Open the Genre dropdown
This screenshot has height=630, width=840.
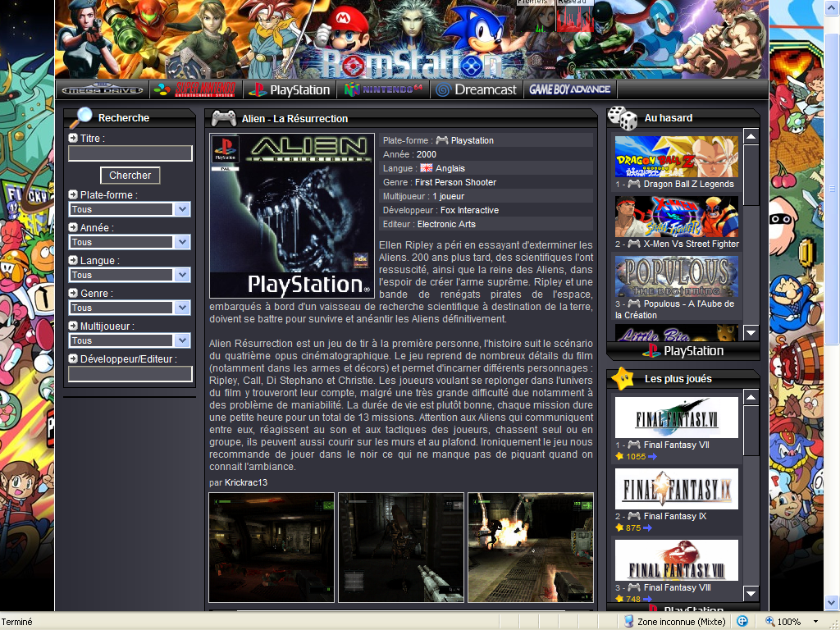tap(130, 308)
